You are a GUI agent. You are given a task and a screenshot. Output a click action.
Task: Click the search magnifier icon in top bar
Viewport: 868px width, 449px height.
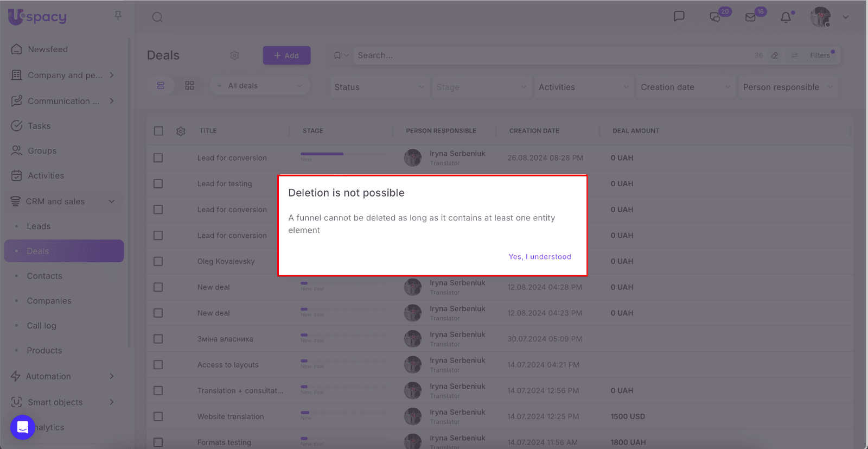coord(157,17)
